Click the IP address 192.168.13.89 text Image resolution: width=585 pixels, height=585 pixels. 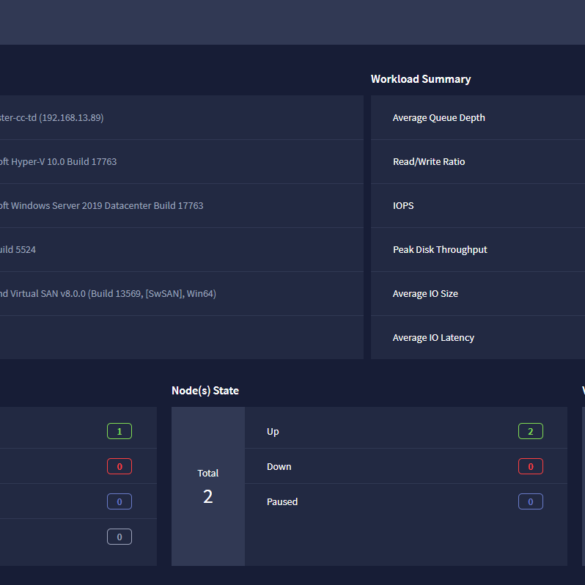tap(72, 118)
